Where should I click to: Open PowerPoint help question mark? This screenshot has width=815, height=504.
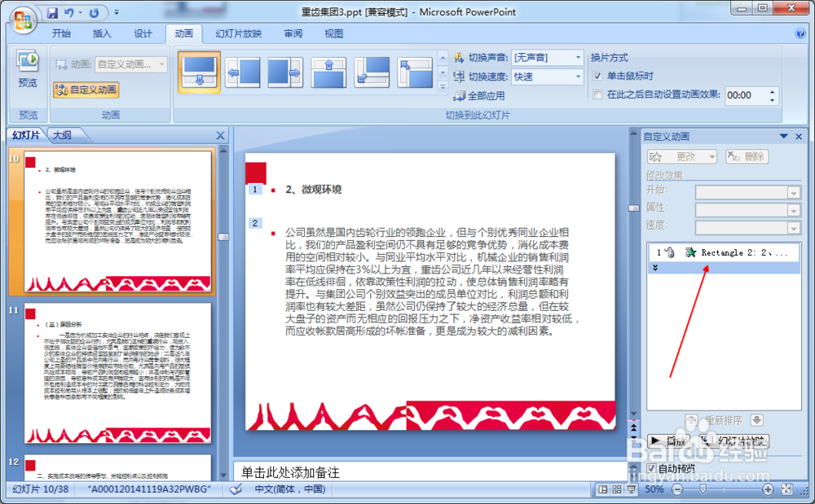(800, 33)
